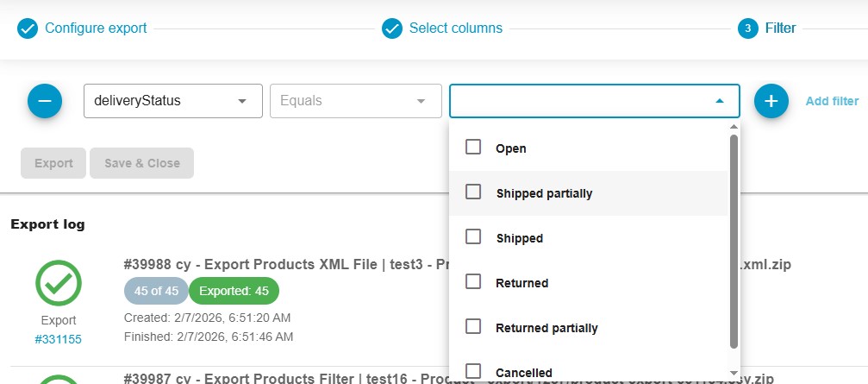The image size is (868, 384).
Task: Click the dropdown list vertical scrollbar
Action: [734, 242]
